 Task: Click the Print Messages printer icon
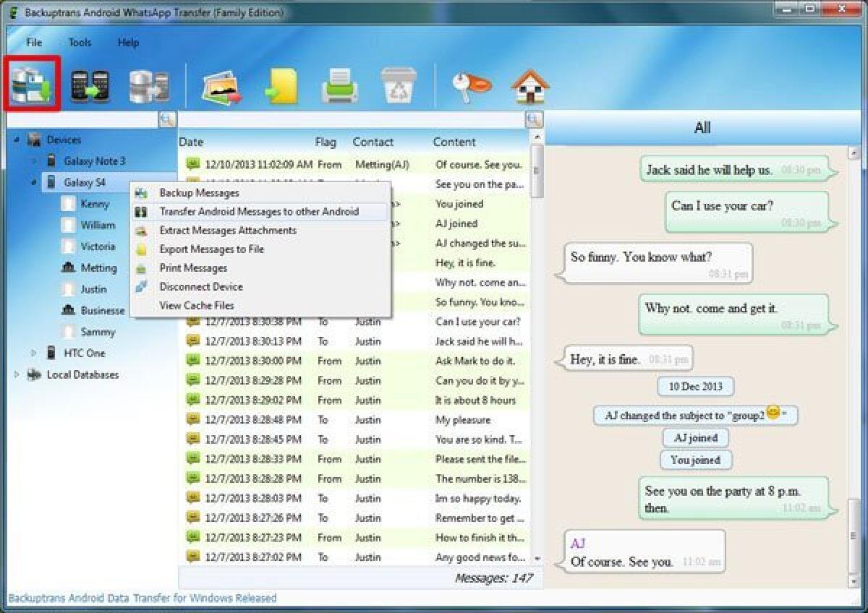coord(339,85)
